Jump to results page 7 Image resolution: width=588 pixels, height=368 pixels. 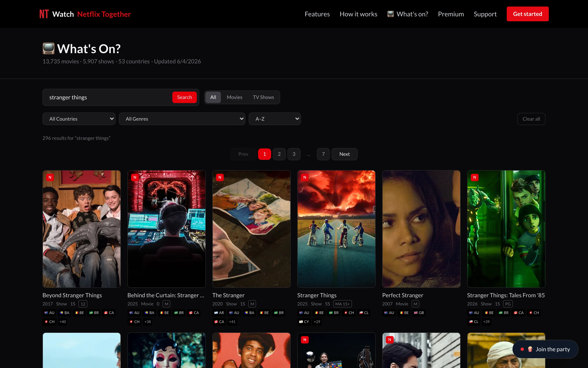pos(323,154)
